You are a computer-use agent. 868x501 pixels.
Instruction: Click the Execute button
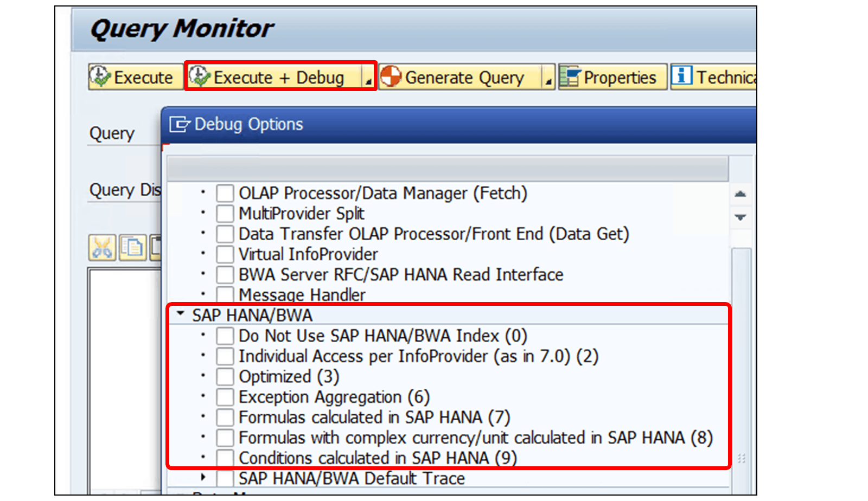point(136,77)
